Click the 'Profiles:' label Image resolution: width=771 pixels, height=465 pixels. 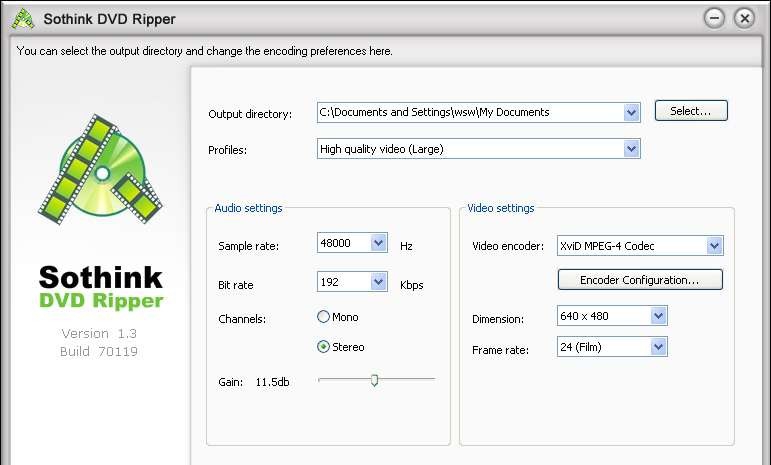point(227,150)
